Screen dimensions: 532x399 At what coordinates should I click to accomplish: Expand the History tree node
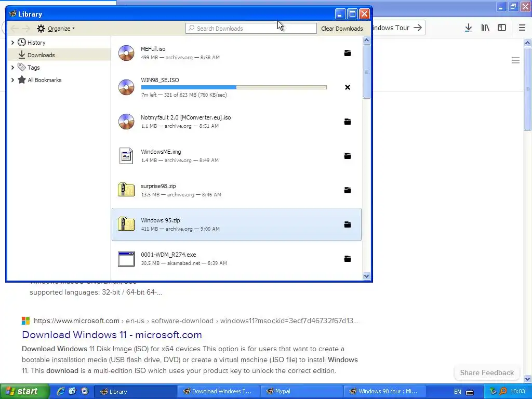pos(12,43)
